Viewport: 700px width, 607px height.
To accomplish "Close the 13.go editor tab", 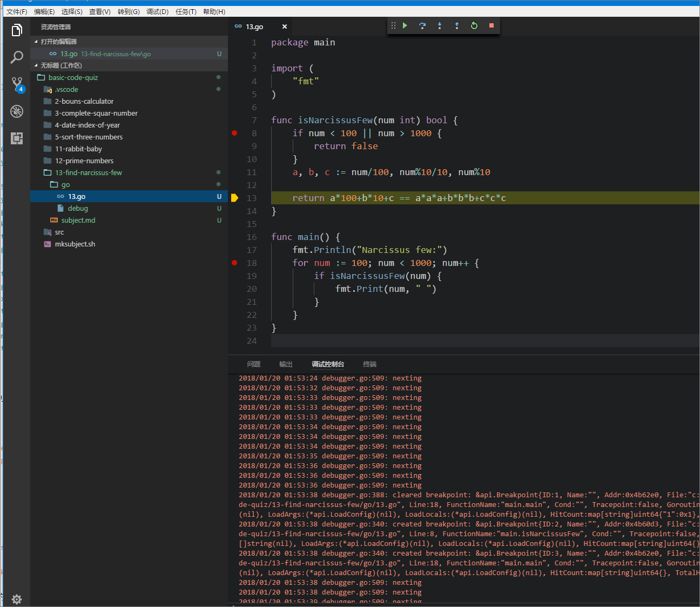I will pyautogui.click(x=285, y=26).
